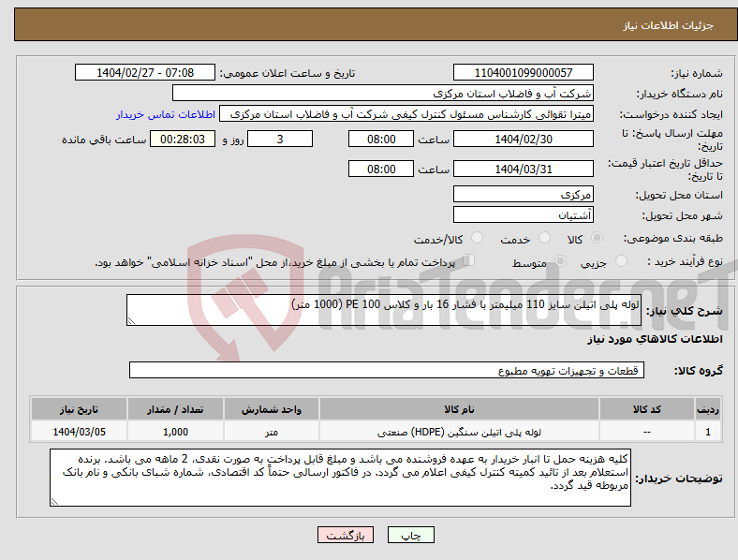
Task: Click the response deadline date 1404/02/30
Action: pos(524,139)
